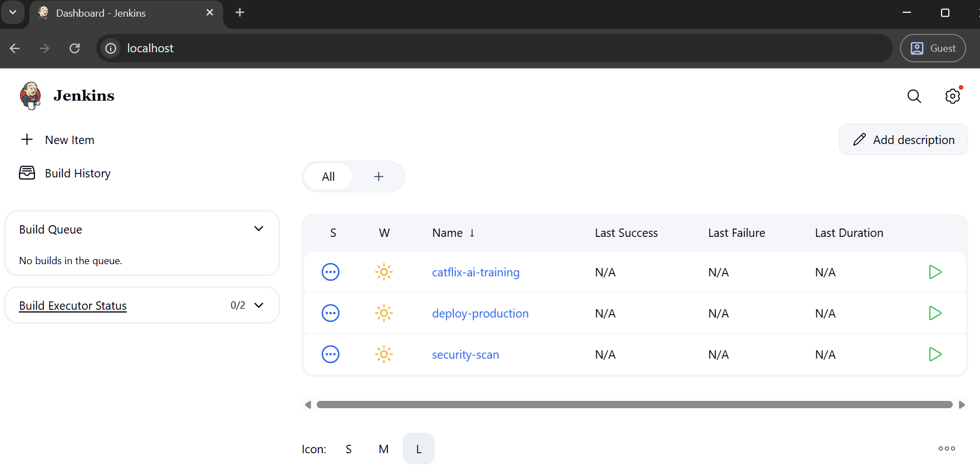Collapse the Build Queue panel
Viewport: 980px width, 476px height.
point(259,229)
